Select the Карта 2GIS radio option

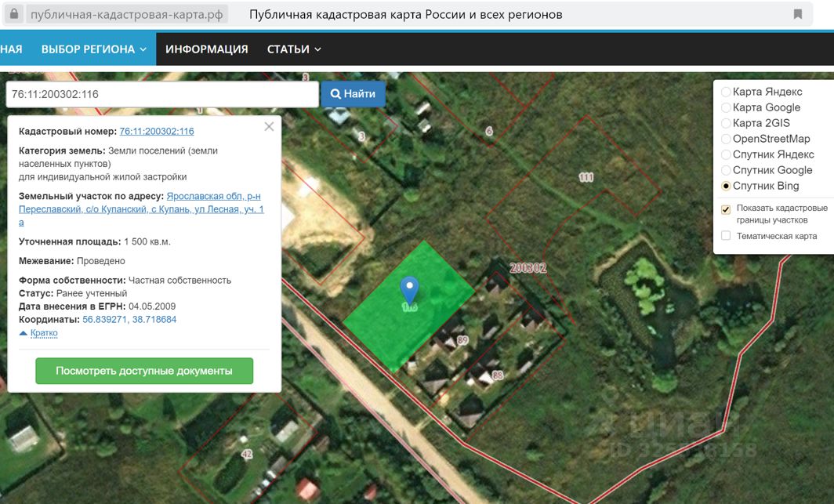click(x=726, y=123)
